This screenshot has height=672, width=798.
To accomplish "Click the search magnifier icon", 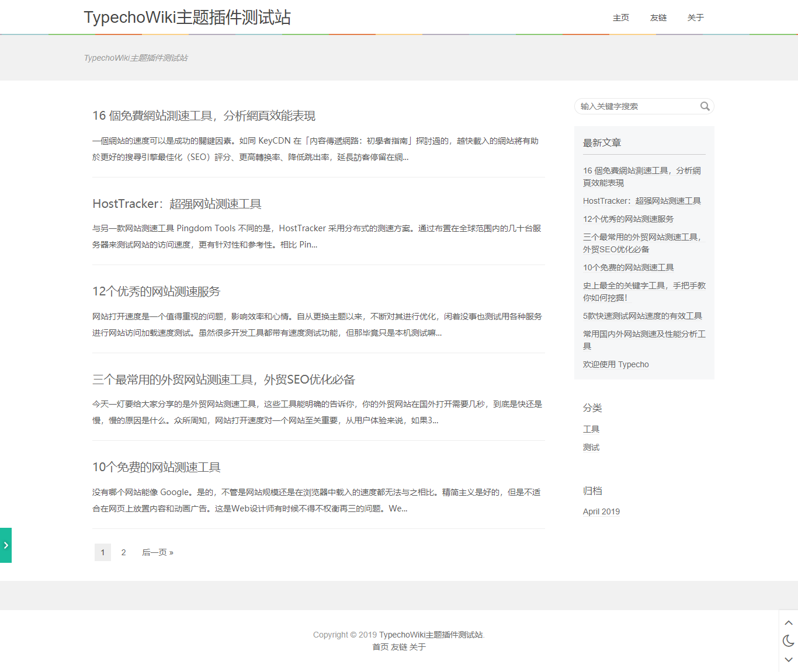I will 705,106.
